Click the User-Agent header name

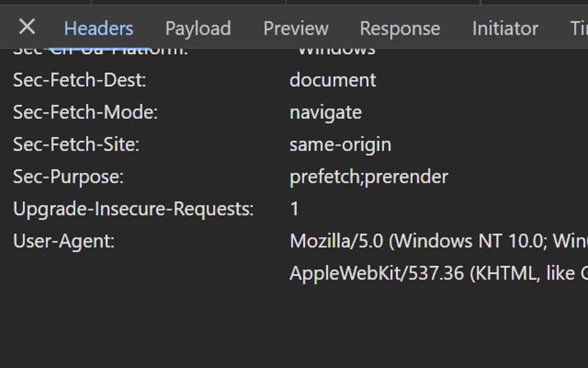tap(64, 241)
